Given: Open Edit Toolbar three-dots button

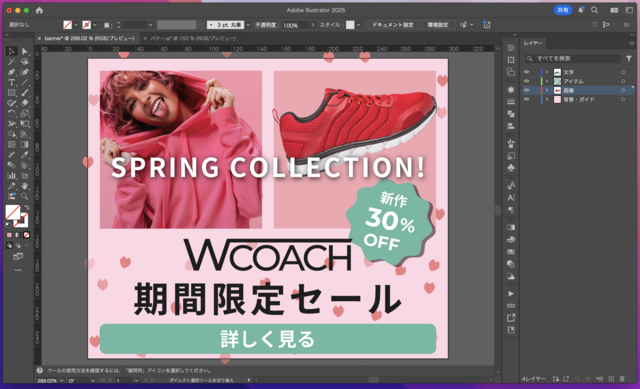Looking at the screenshot, I should pyautogui.click(x=18, y=270).
